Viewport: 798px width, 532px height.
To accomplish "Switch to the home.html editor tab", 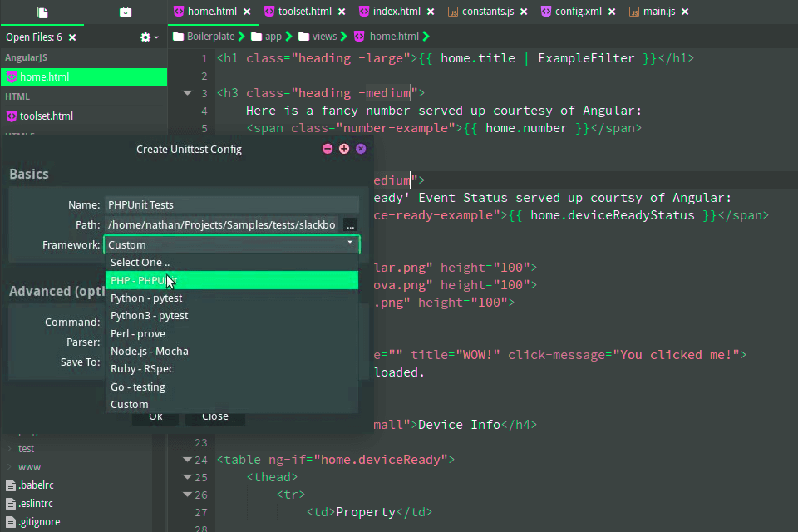I will click(212, 11).
